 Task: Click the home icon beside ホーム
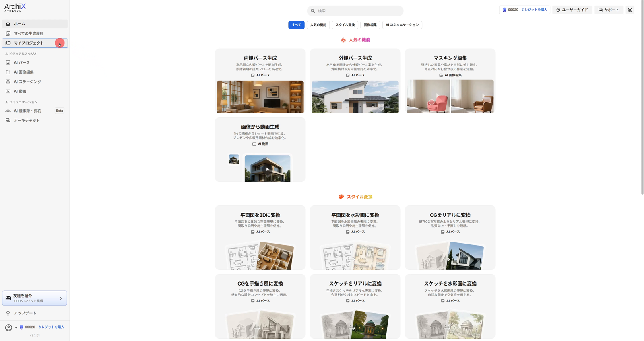(x=8, y=24)
